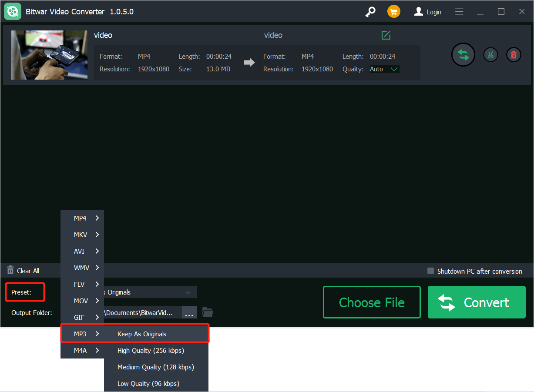Click the Convert button

pos(476,302)
